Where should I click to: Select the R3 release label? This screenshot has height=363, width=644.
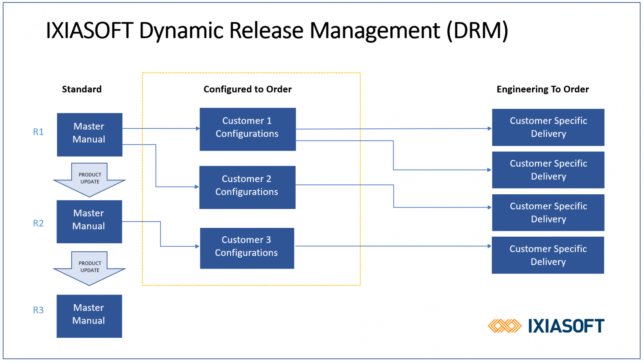[x=38, y=310]
